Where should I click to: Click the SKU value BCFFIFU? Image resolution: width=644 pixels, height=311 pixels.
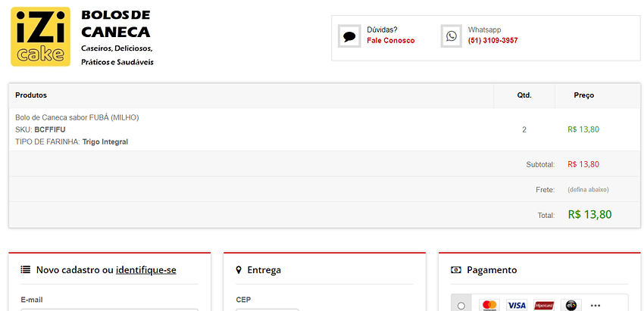[x=50, y=129]
